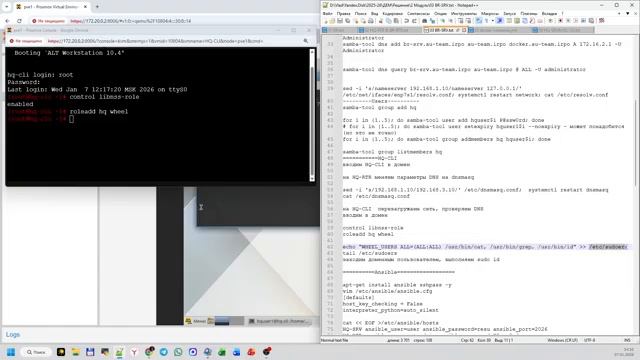
Task: Switch to the first Notepad++ document tab
Action: click(340, 30)
